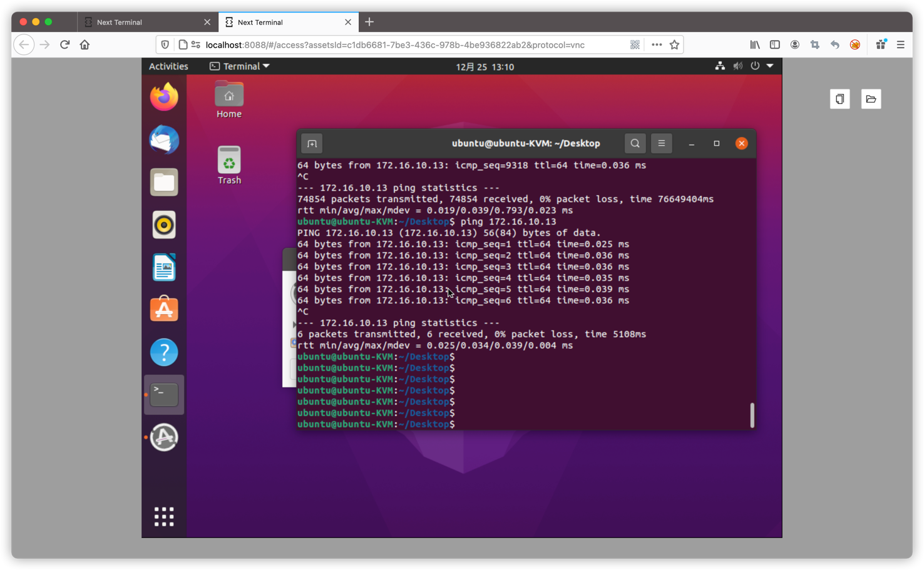Click Activities in the top bar

coord(168,66)
